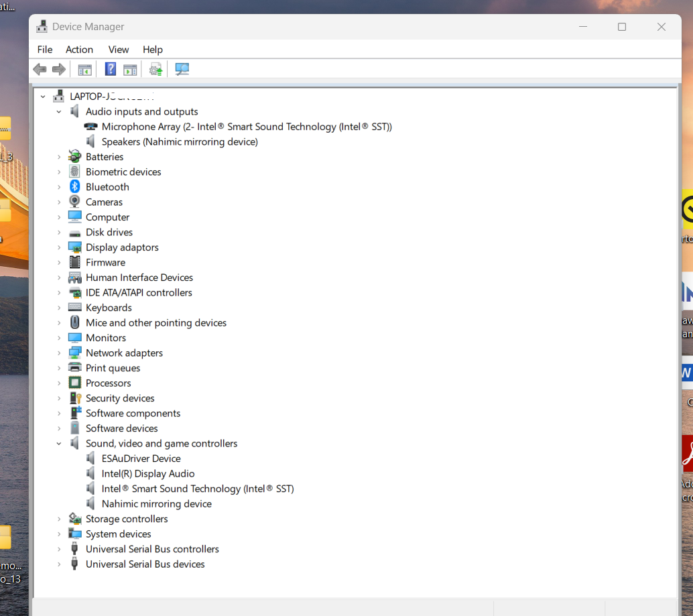Click the Back arrow in toolbar

point(40,69)
